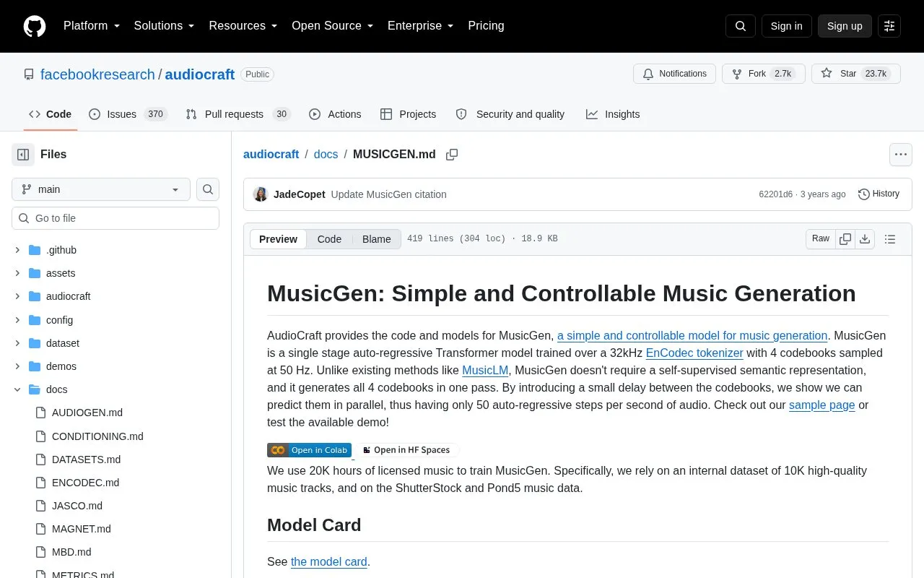Expand the .github folder

pos(17,250)
